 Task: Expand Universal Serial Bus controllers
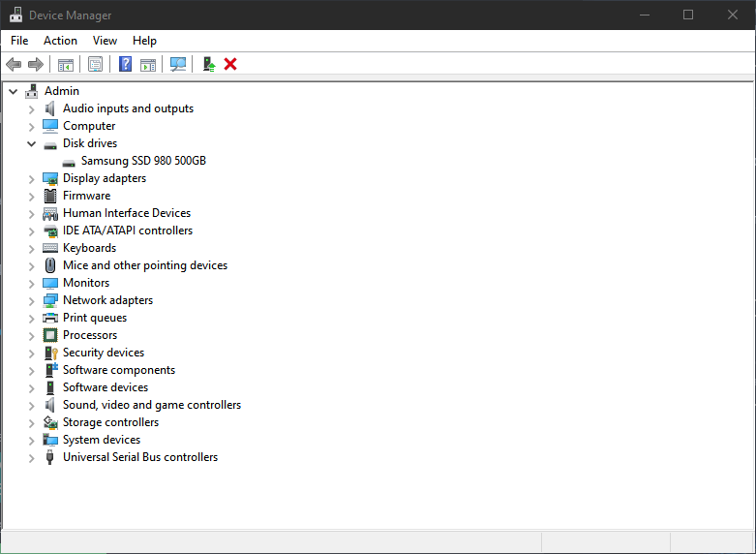coord(31,457)
